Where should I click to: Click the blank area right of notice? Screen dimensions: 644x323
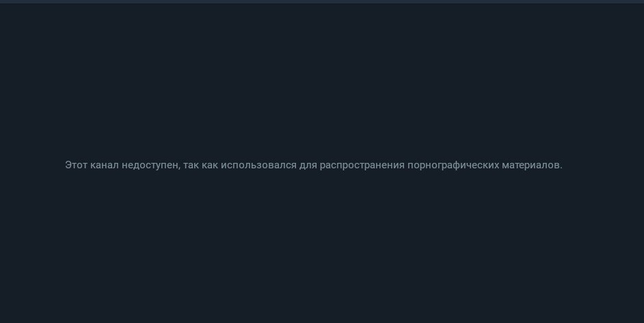coord(604,165)
